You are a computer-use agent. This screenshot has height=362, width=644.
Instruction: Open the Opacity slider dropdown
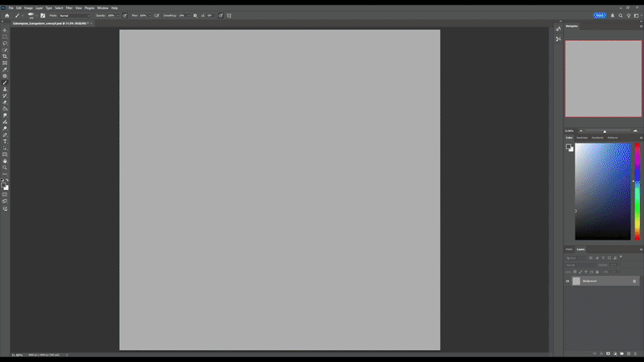tap(118, 15)
